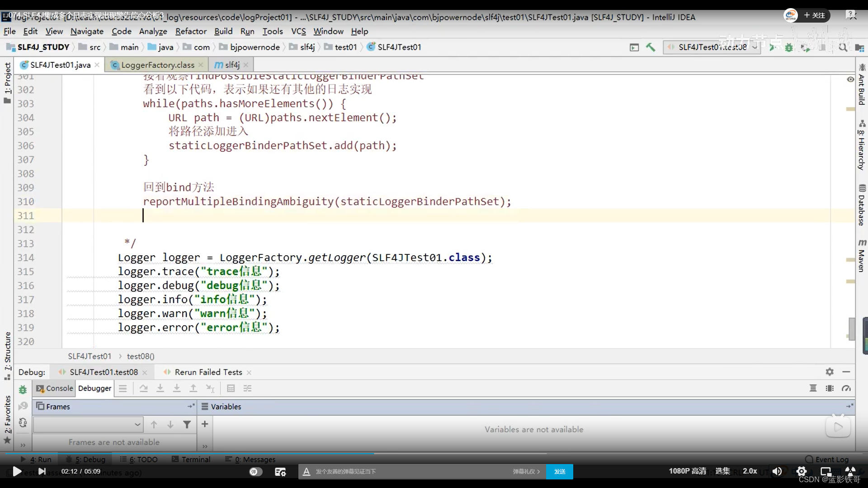Viewport: 868px width, 488px height.
Task: Switch to the slf4j editor tab
Action: (x=232, y=65)
